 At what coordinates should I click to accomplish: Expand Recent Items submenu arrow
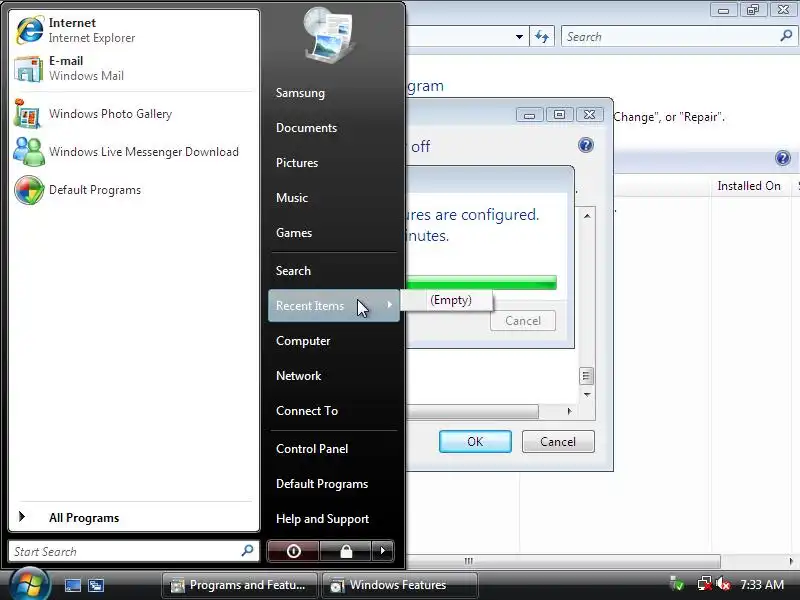(389, 305)
